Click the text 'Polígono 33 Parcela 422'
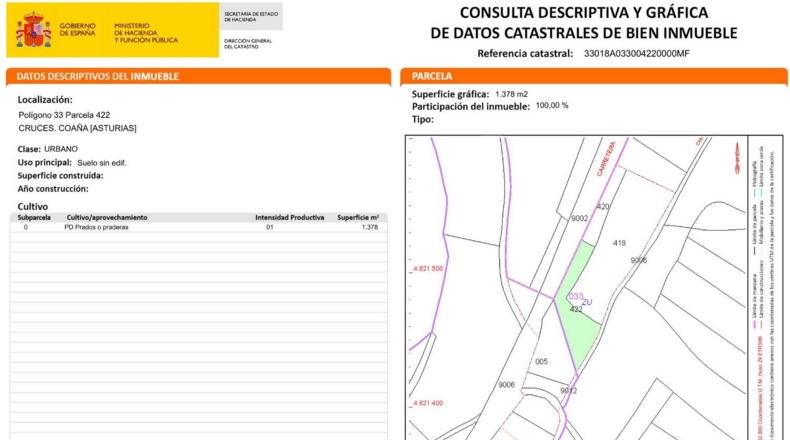Screen dimensions: 790x440 pos(64,115)
